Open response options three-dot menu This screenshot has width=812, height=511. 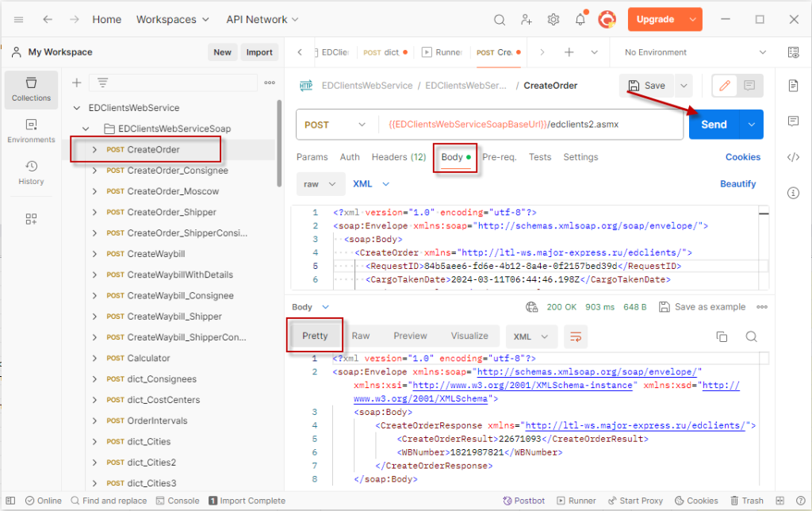(x=762, y=307)
